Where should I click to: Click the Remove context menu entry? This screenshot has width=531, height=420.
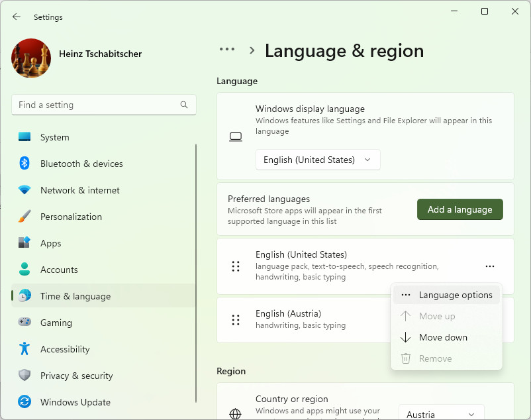pos(446,358)
